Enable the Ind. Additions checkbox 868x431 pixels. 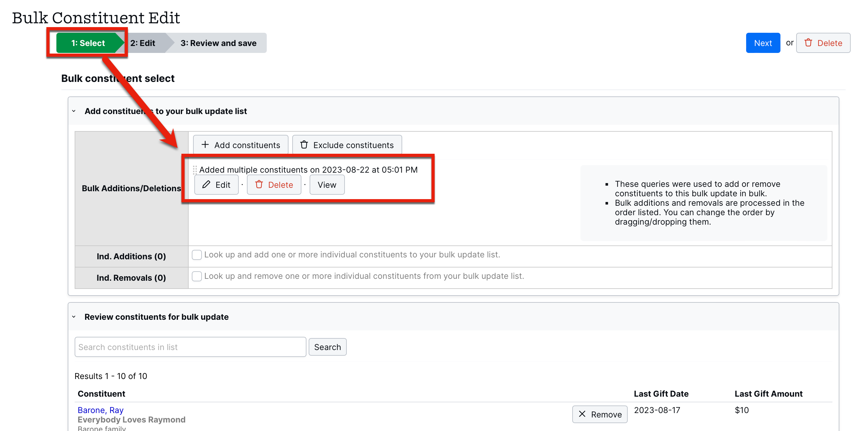point(197,255)
